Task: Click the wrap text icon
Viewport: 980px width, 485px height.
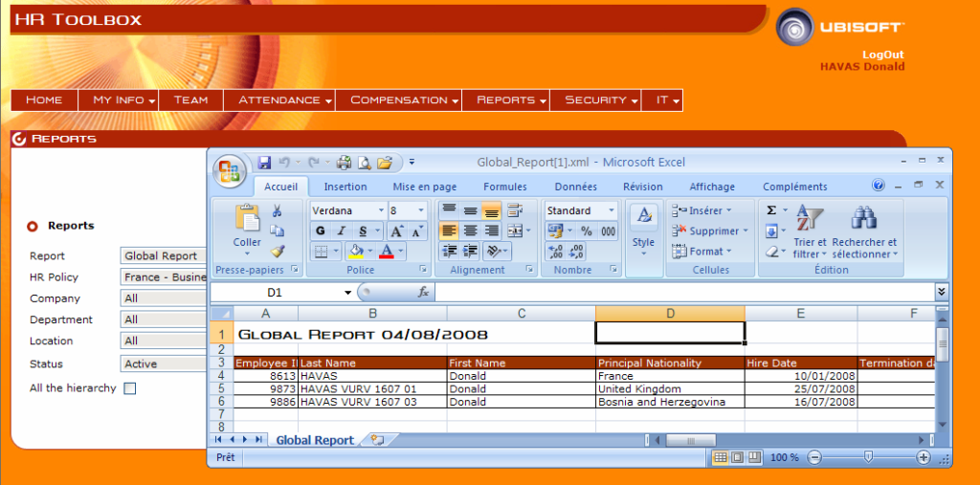Action: [514, 210]
